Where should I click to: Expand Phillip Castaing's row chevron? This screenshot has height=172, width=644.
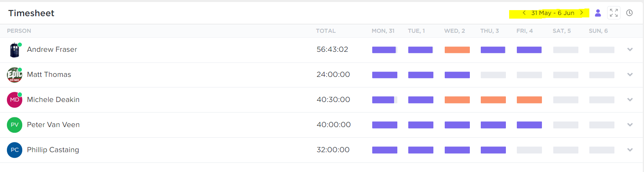pos(630,150)
